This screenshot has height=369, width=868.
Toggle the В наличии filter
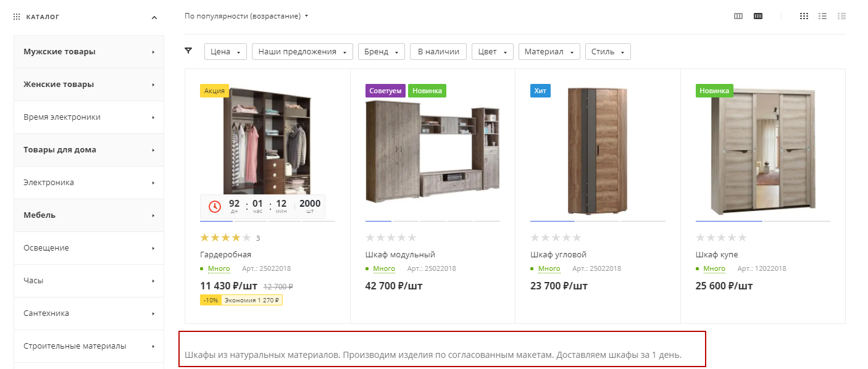438,52
